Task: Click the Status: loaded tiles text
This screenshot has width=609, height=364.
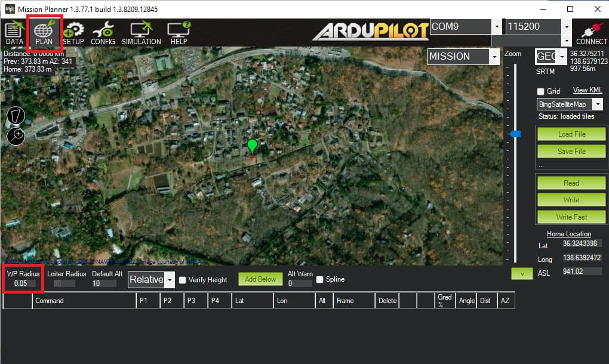Action: tap(566, 116)
